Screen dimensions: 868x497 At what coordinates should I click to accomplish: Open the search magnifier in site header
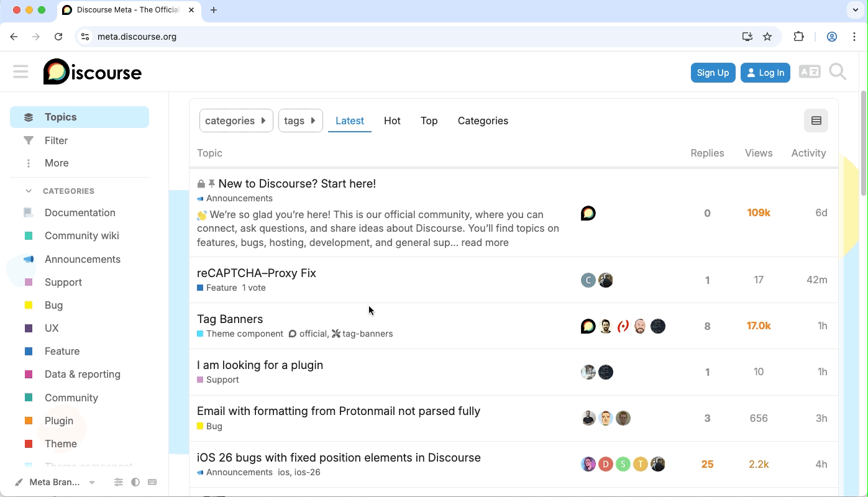pos(838,72)
